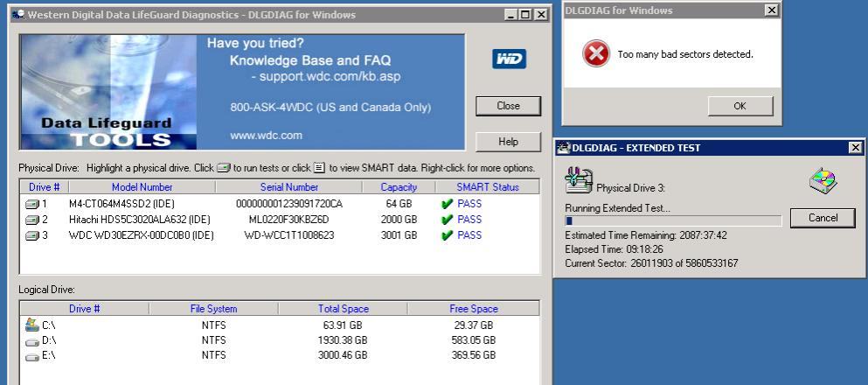
Task: Click the logical File System column header
Action: point(213,309)
